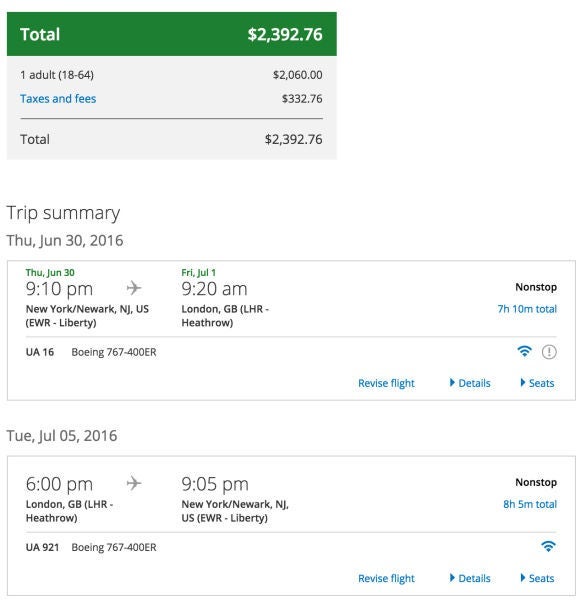Image resolution: width=580 pixels, height=600 pixels.
Task: Open the 7h 10m total duration link
Action: pyautogui.click(x=527, y=309)
